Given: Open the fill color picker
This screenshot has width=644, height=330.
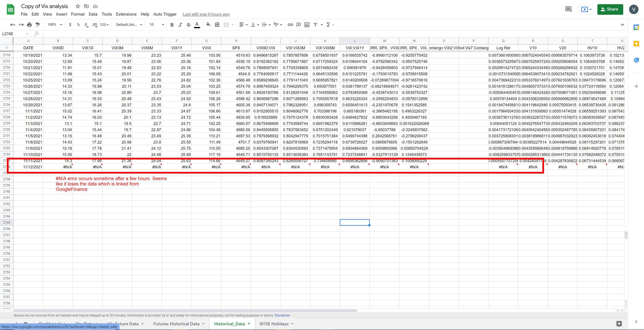Looking at the screenshot, I should click(208, 25).
